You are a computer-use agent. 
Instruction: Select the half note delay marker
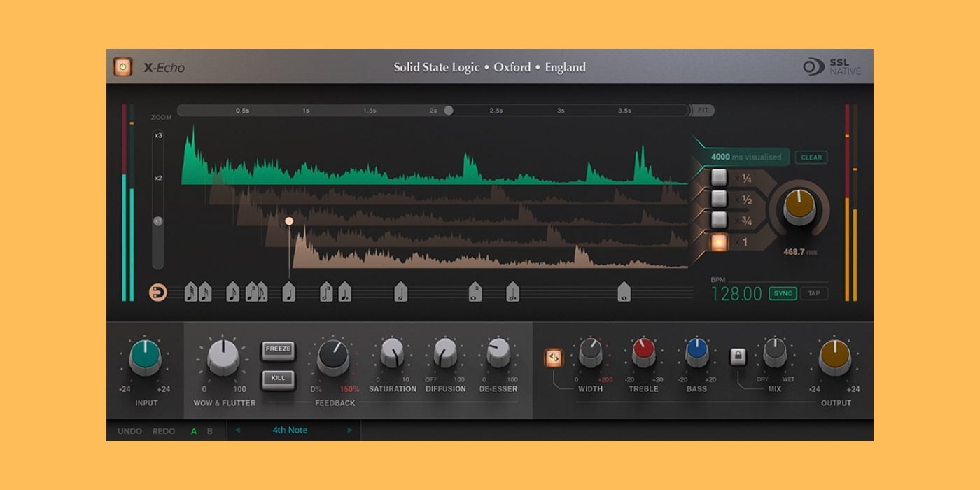click(400, 292)
